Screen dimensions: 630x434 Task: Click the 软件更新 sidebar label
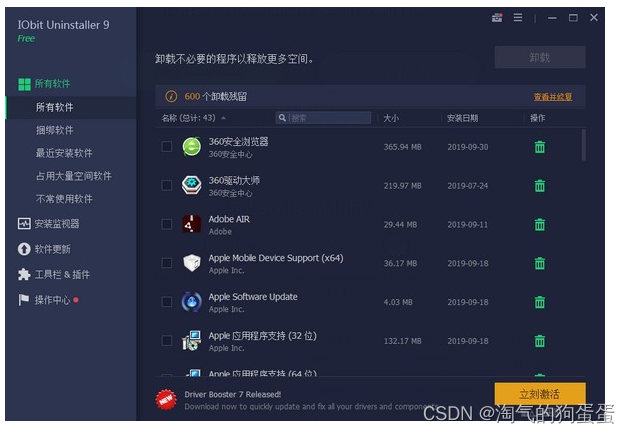pyautogui.click(x=53, y=249)
